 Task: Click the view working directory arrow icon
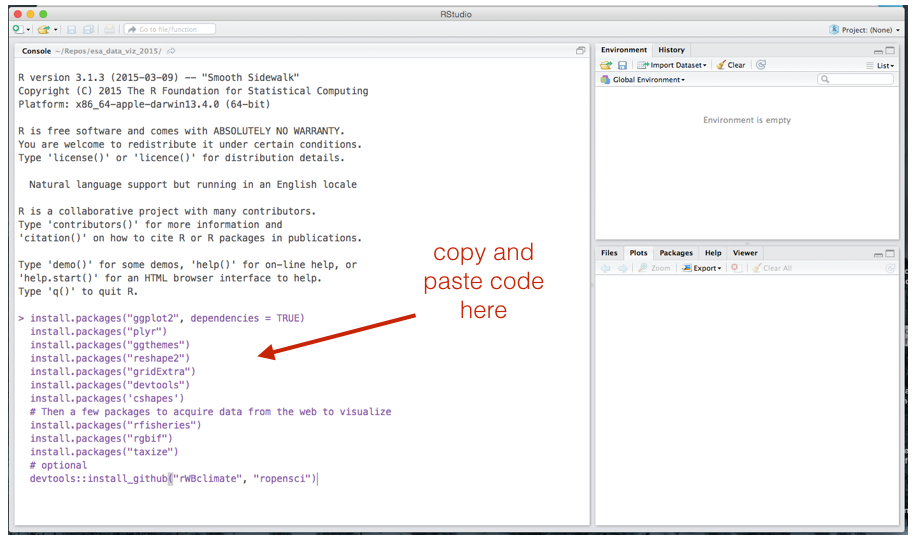point(171,51)
